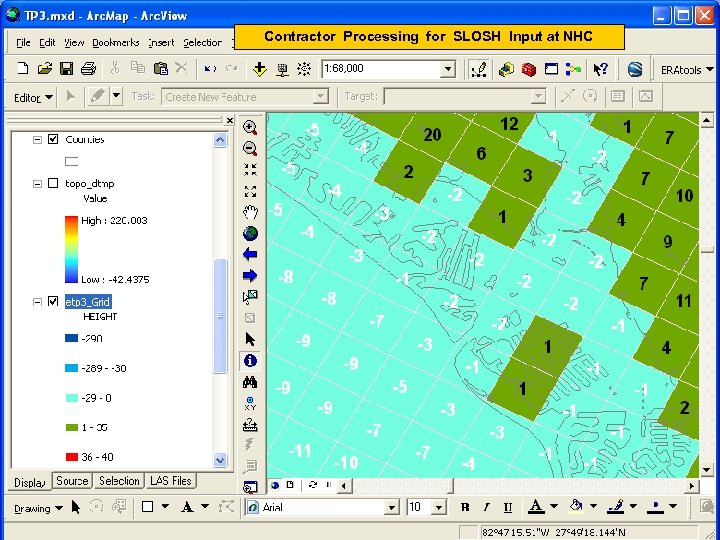Click the Fixed Zoom Out arrows icon
The width and height of the screenshot is (720, 540).
(x=250, y=191)
